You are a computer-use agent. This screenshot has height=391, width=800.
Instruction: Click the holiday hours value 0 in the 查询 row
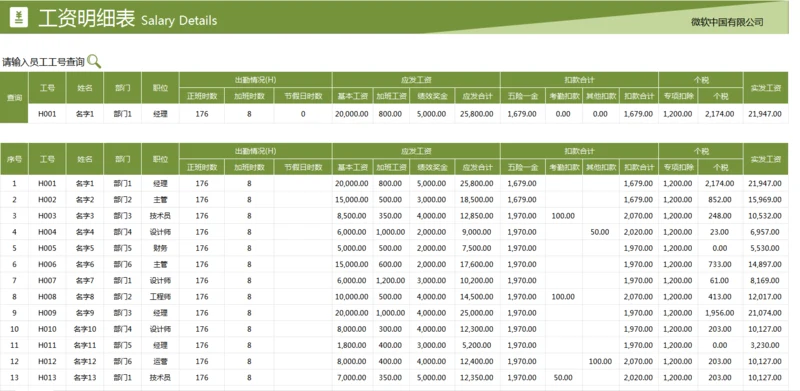303,114
